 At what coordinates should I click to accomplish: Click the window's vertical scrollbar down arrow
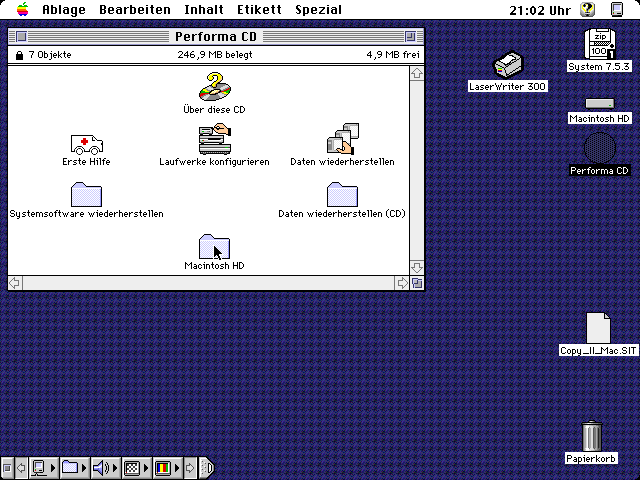pyautogui.click(x=416, y=268)
